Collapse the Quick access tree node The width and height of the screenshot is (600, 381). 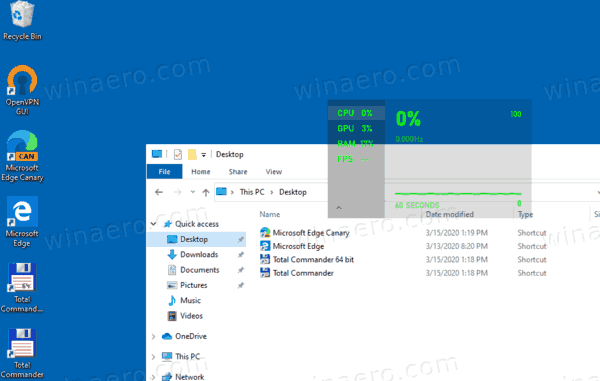(154, 224)
